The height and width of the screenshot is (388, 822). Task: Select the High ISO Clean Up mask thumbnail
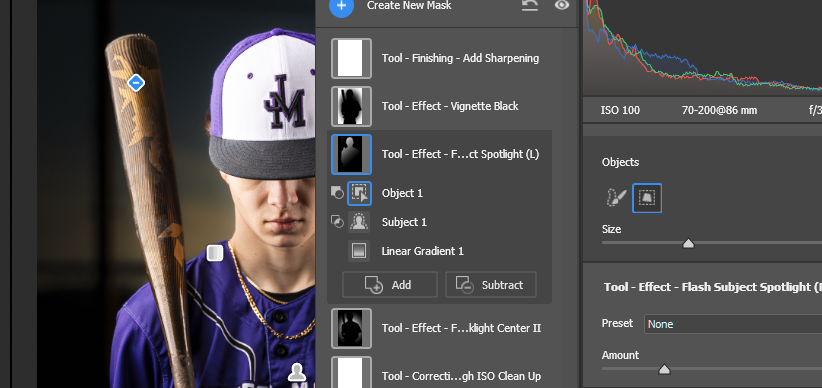click(351, 372)
